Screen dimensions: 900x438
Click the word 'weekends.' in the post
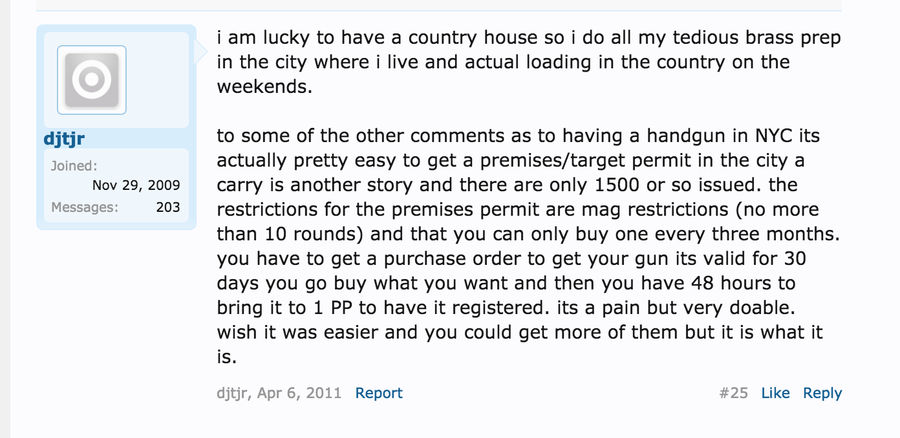pyautogui.click(x=265, y=87)
